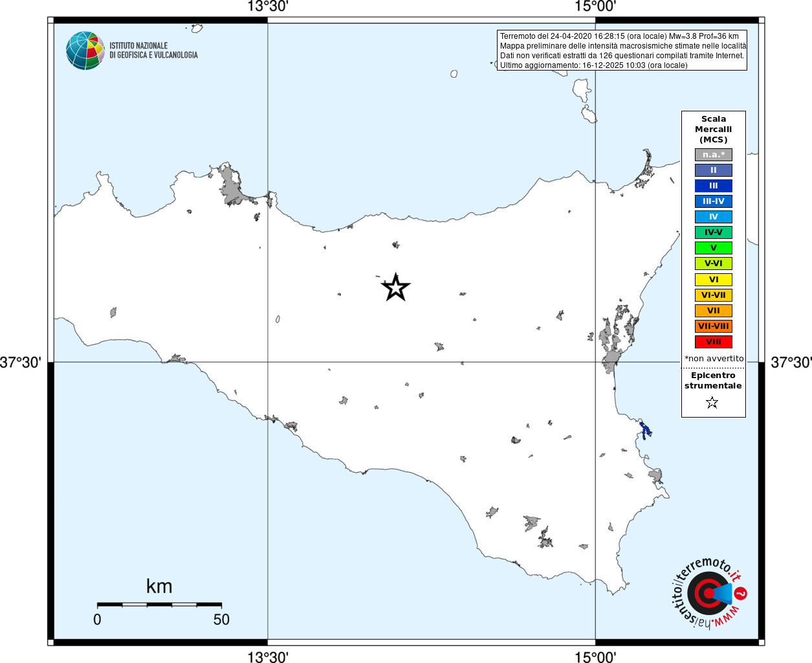Click the bottom 15°00' longitude label

pyautogui.click(x=595, y=657)
